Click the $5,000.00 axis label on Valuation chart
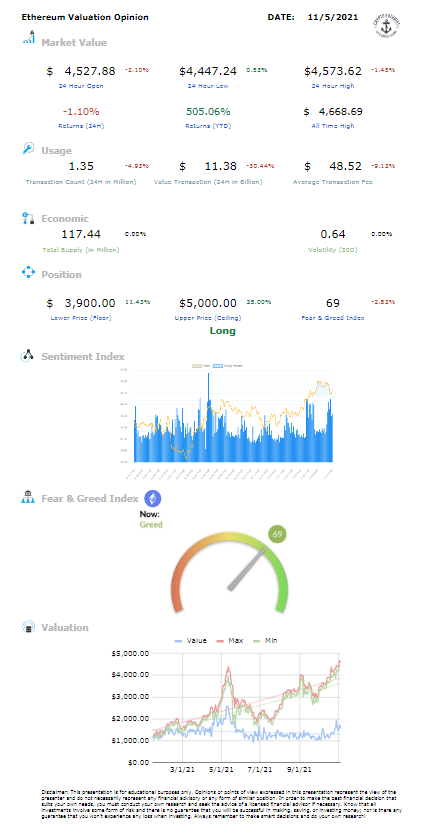 pos(130,653)
